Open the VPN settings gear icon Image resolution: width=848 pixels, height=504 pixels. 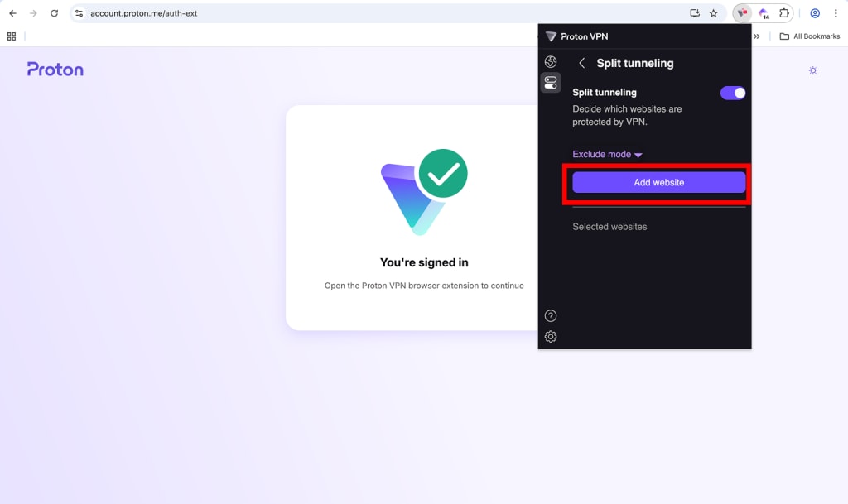(551, 337)
